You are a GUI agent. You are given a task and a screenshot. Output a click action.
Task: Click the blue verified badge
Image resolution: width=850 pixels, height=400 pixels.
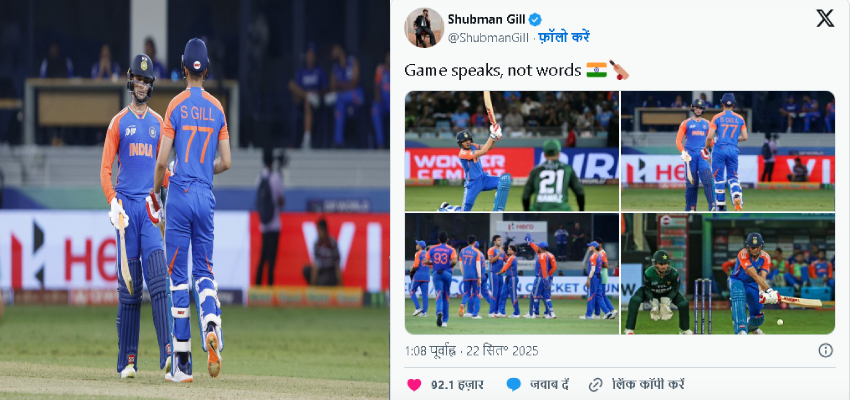click(x=535, y=20)
